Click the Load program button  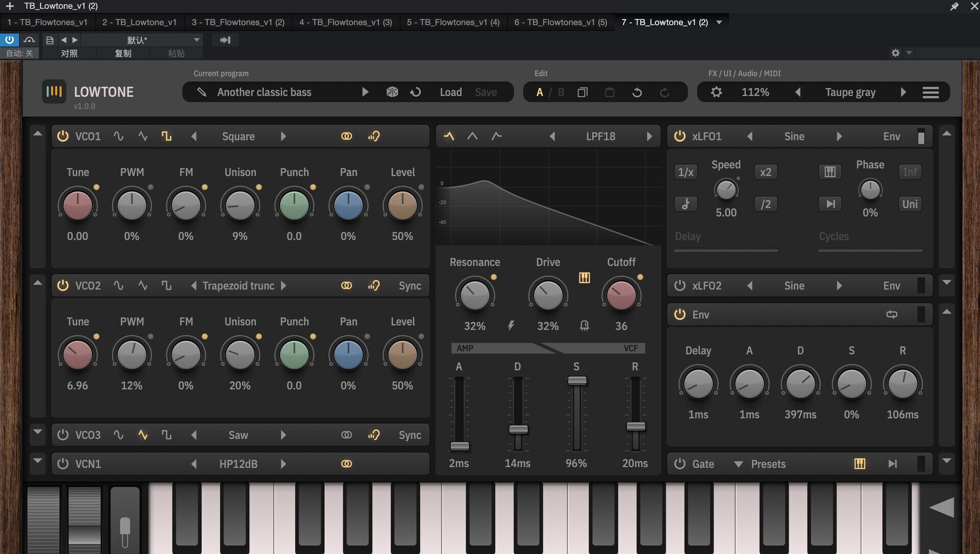[451, 92]
